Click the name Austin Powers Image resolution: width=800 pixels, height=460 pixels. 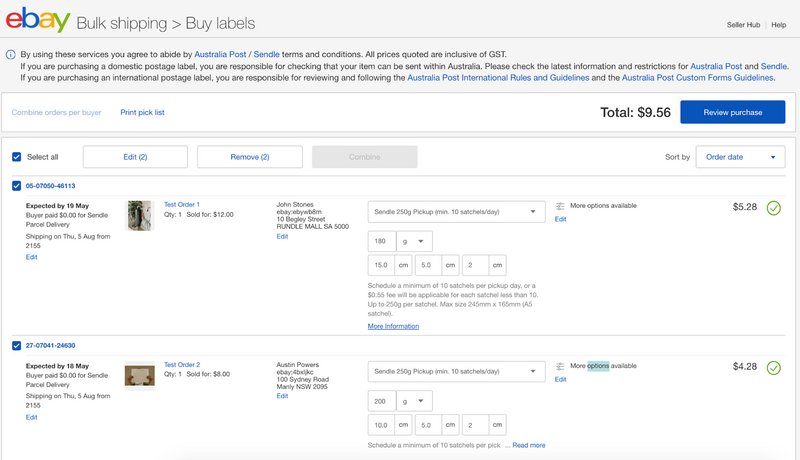tap(297, 365)
